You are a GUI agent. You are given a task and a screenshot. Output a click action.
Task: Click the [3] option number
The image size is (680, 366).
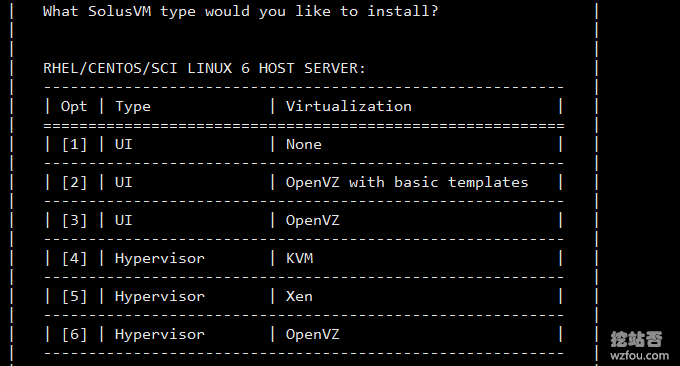click(74, 220)
